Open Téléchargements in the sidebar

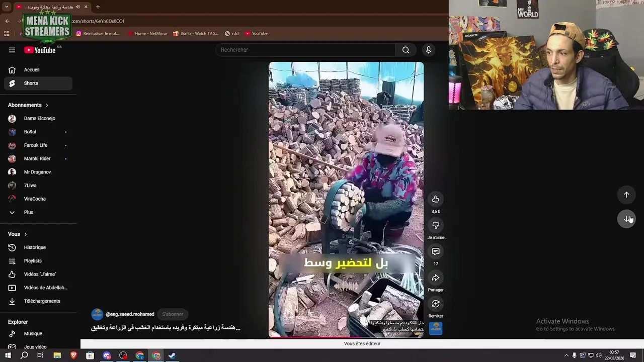[x=38, y=301]
